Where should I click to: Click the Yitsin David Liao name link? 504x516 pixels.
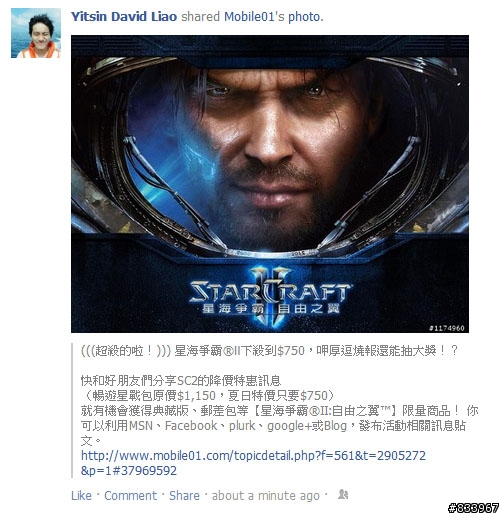124,17
